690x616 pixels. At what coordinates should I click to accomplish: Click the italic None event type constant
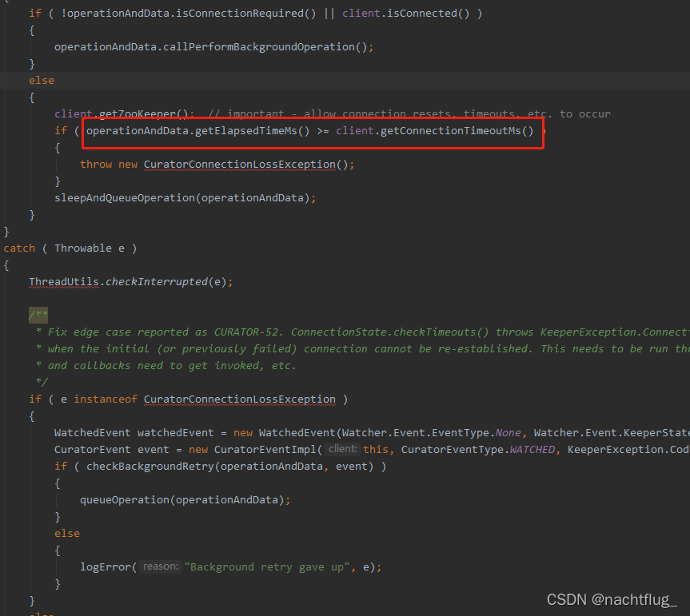pyautogui.click(x=509, y=433)
